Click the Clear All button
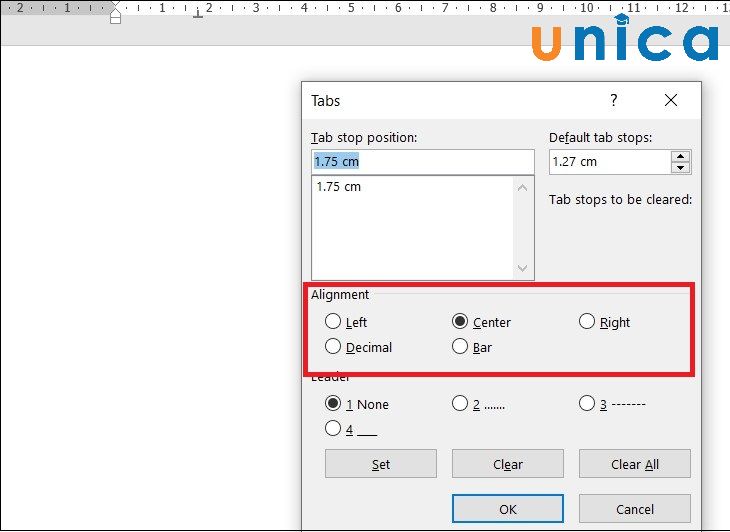This screenshot has width=730, height=532. click(635, 464)
